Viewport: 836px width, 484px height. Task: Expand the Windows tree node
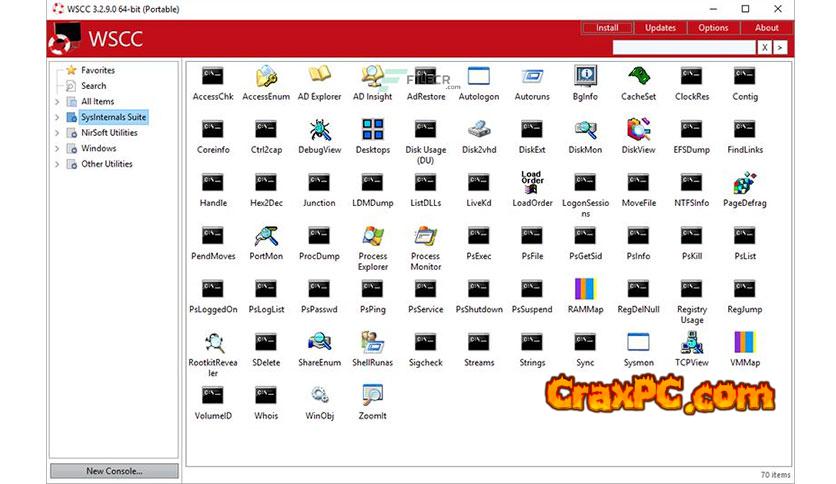57,149
